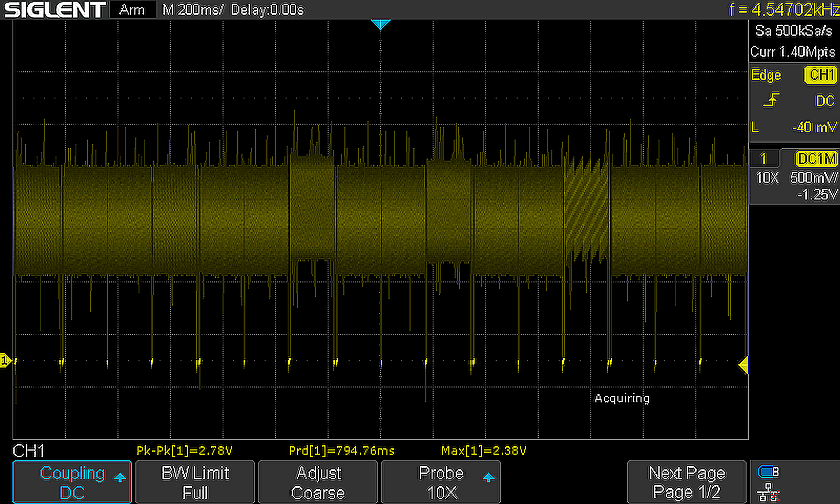Click the Prd[1] period measurement readout
Viewport: 840px width, 504px height.
(342, 450)
